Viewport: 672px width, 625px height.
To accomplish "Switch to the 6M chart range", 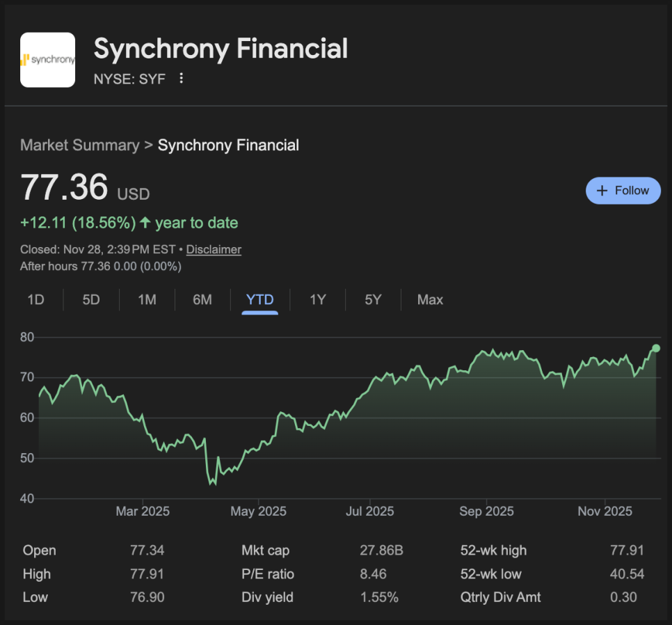I will pos(202,300).
